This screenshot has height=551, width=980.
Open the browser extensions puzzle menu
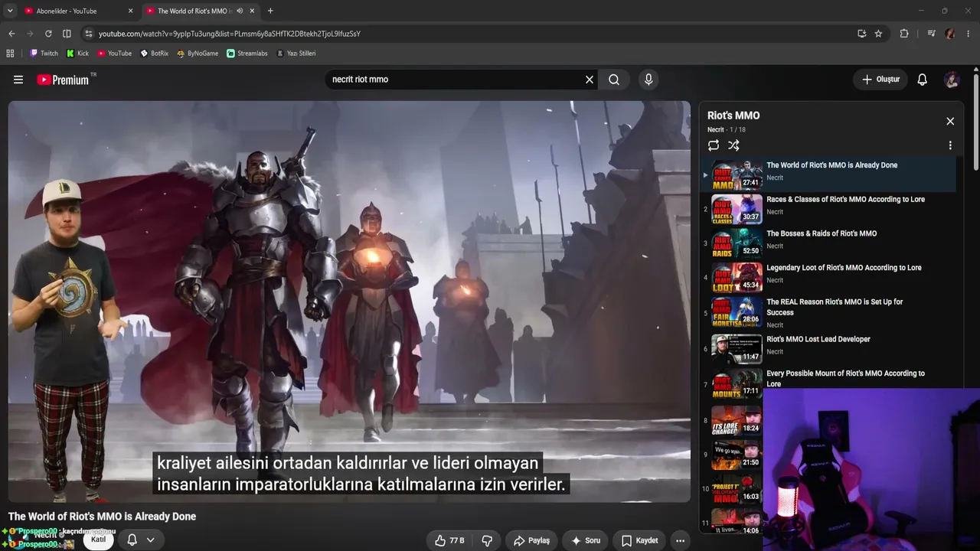click(904, 34)
